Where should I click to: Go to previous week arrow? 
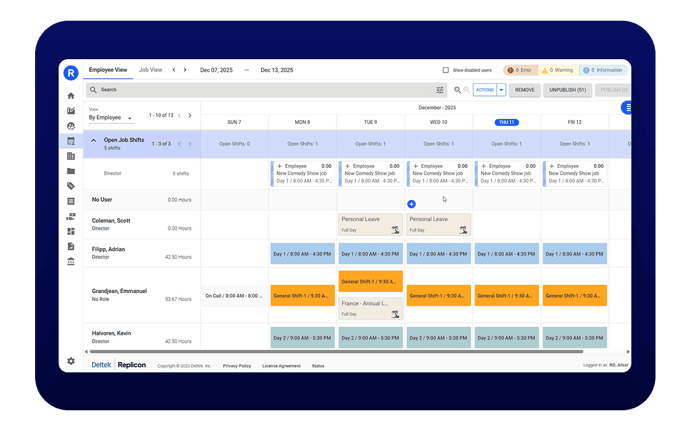pyautogui.click(x=174, y=70)
